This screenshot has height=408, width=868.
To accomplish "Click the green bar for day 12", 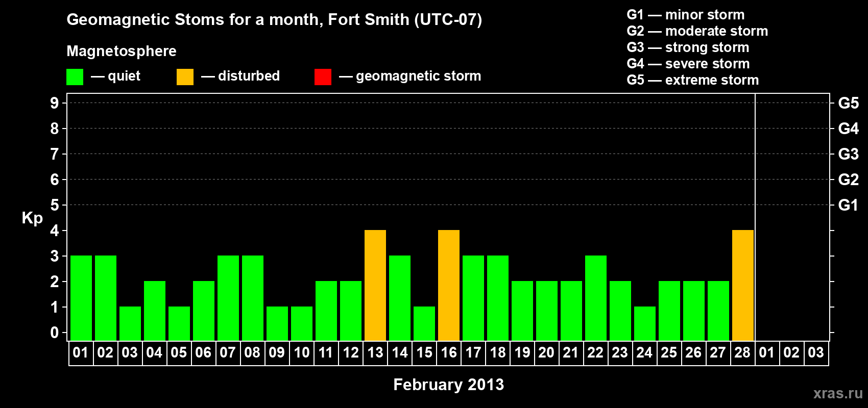I will pyautogui.click(x=351, y=311).
